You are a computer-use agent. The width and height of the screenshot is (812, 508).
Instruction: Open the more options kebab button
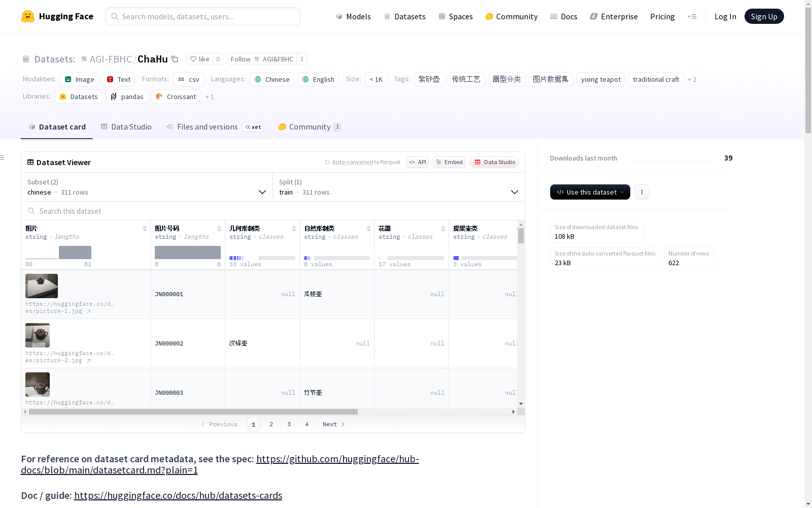(642, 192)
